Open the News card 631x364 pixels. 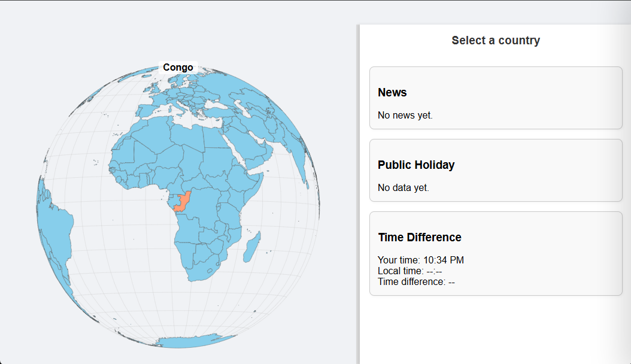tap(496, 98)
